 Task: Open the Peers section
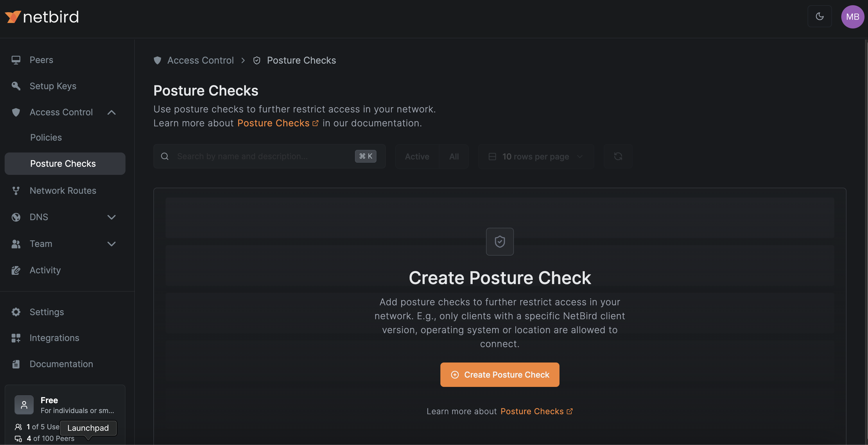41,60
